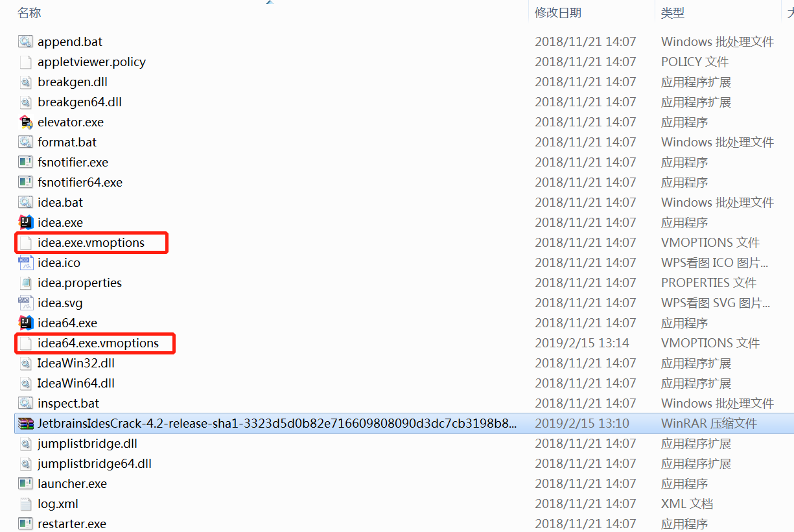
Task: Select the file name inspect.bat
Action: (x=69, y=403)
